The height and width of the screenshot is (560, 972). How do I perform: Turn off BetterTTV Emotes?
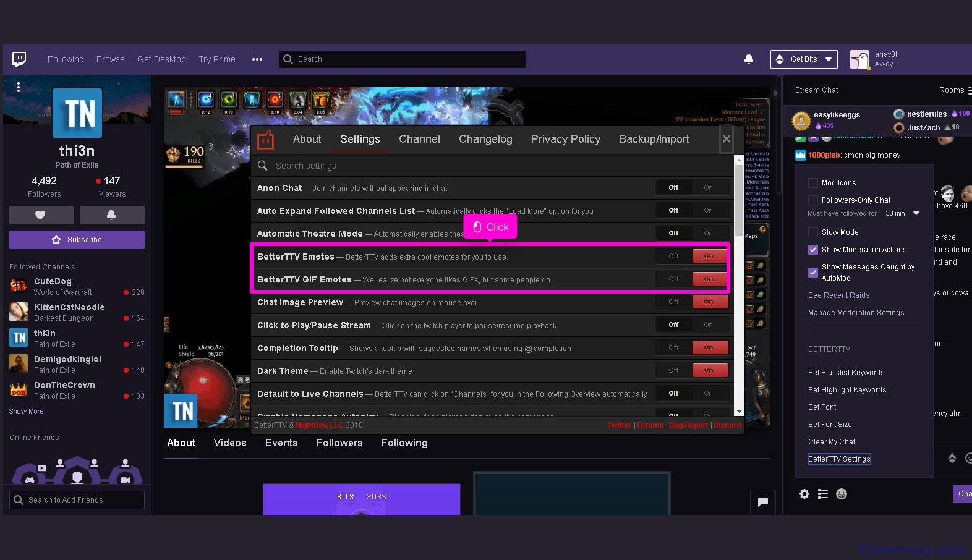pos(673,256)
